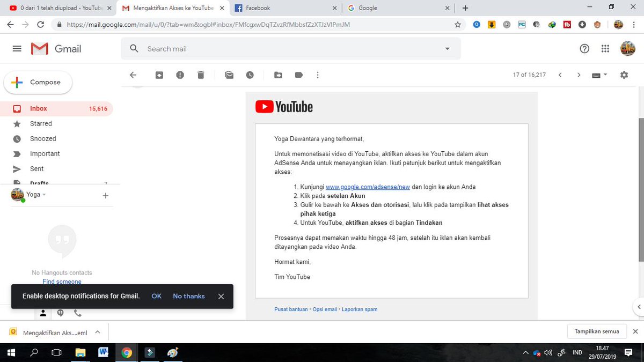Open Google account avatar
The image size is (644, 362).
click(x=627, y=49)
